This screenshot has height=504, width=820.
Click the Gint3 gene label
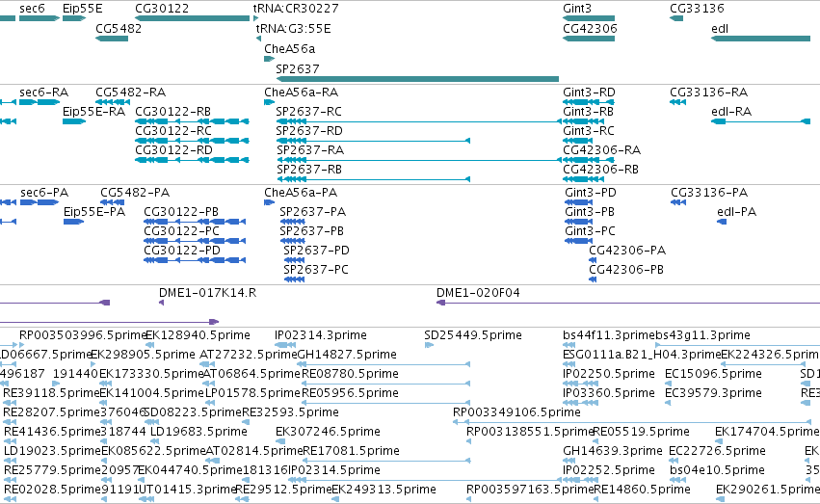[x=577, y=9]
